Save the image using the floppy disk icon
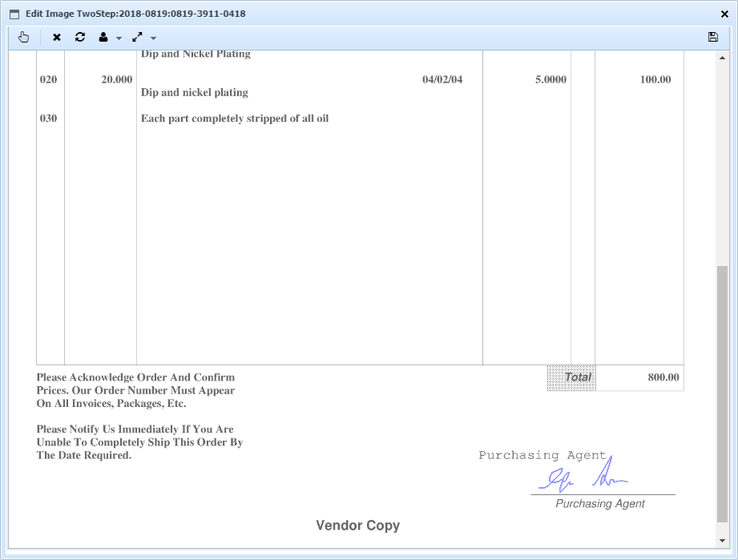Image resolution: width=738 pixels, height=560 pixels. pyautogui.click(x=712, y=37)
